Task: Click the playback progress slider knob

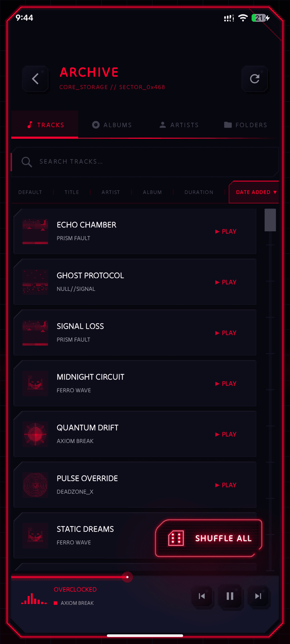Action: (127, 577)
